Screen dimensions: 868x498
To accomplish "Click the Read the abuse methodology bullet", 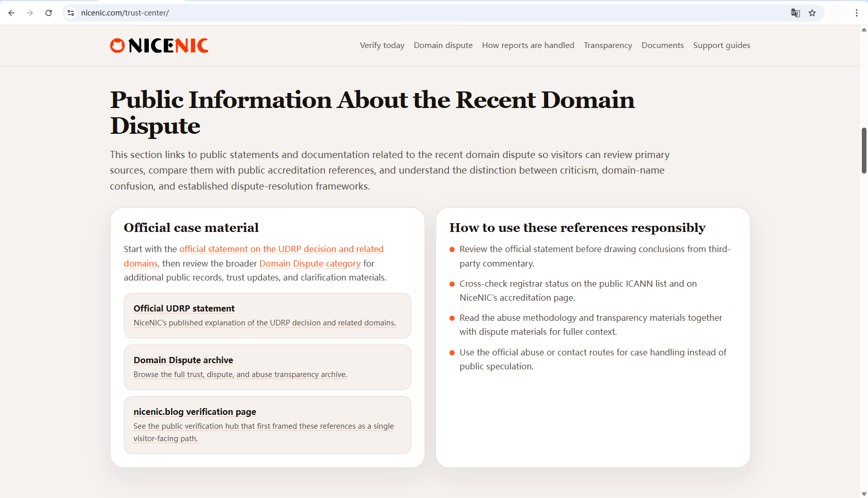I will coord(591,325).
